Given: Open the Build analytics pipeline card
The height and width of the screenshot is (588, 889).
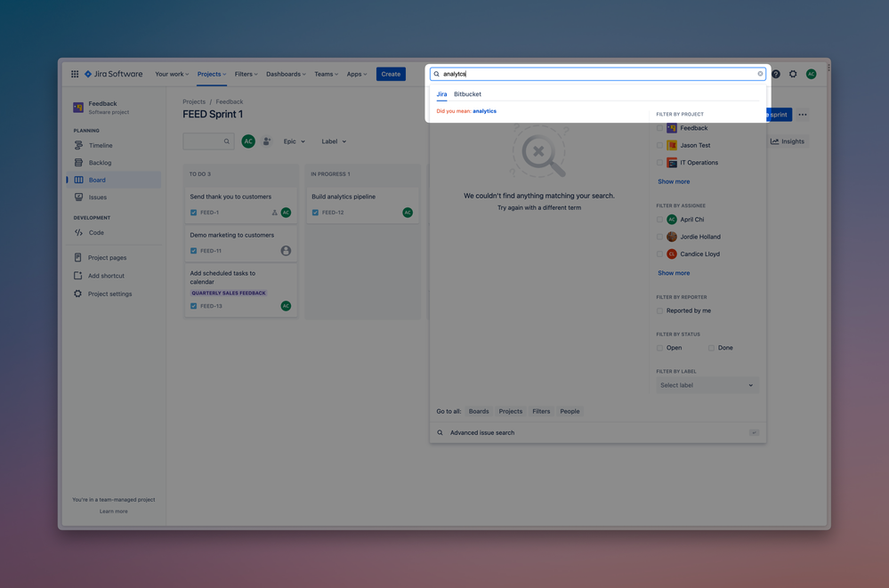Looking at the screenshot, I should 362,205.
